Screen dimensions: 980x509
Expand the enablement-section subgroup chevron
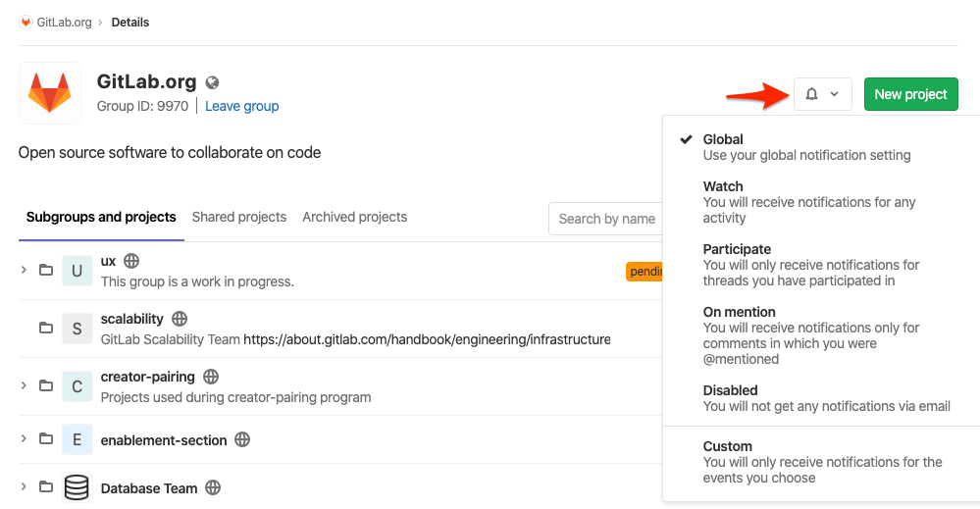tap(24, 439)
